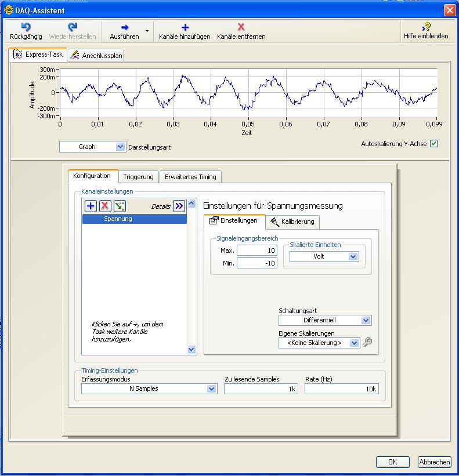Click channel list scroll-down arrow

pos(191,350)
